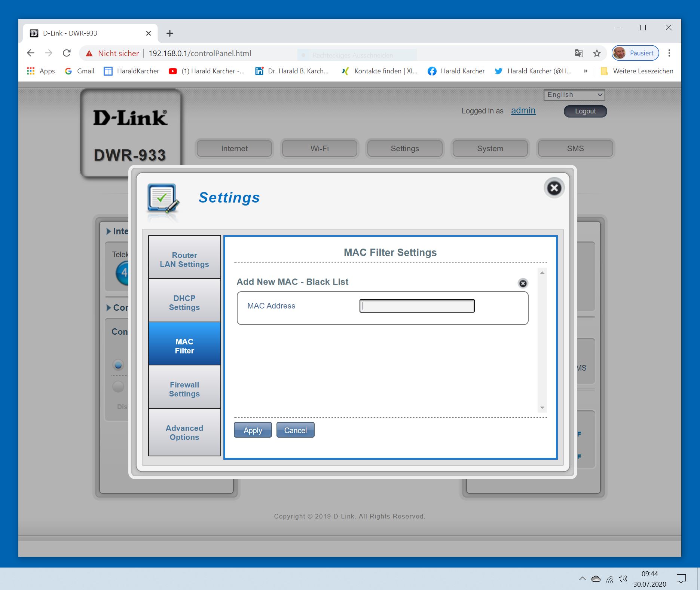Close the Add New MAC Black List panel

tap(523, 283)
